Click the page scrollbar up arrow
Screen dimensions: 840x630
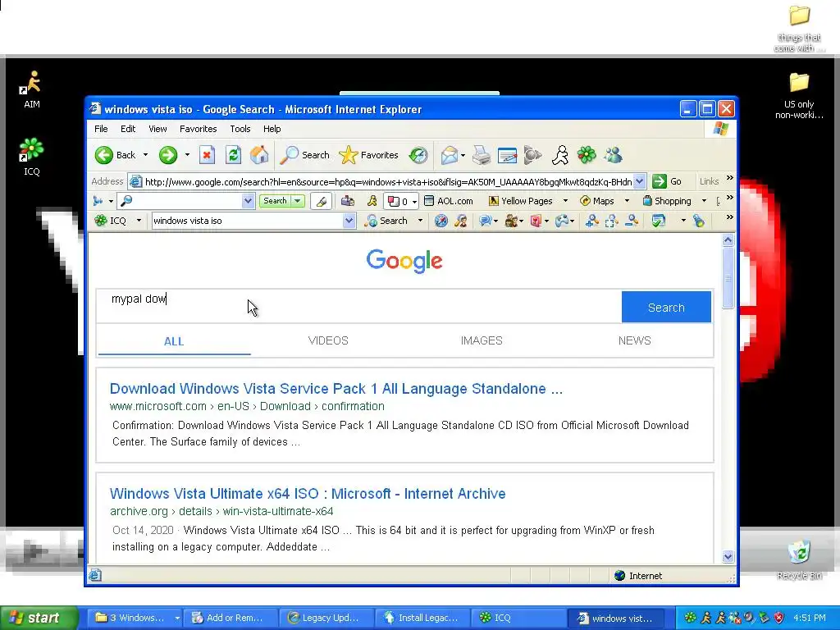point(728,240)
